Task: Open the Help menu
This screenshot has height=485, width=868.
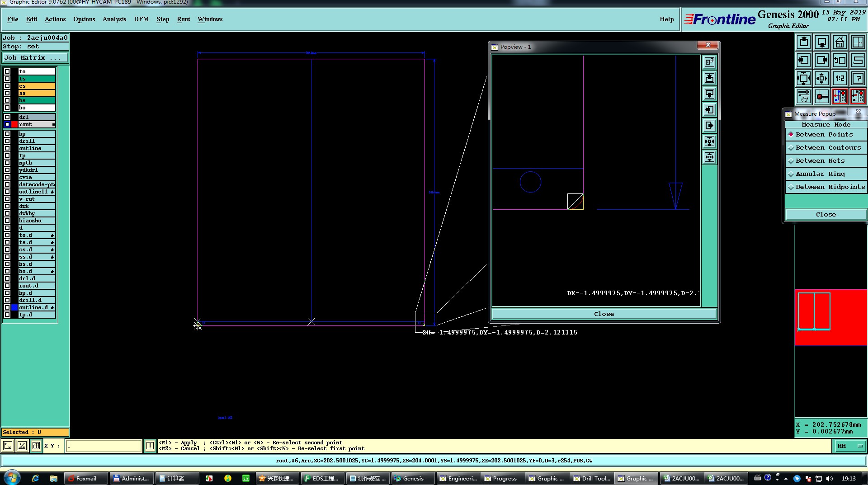Action: tap(666, 19)
